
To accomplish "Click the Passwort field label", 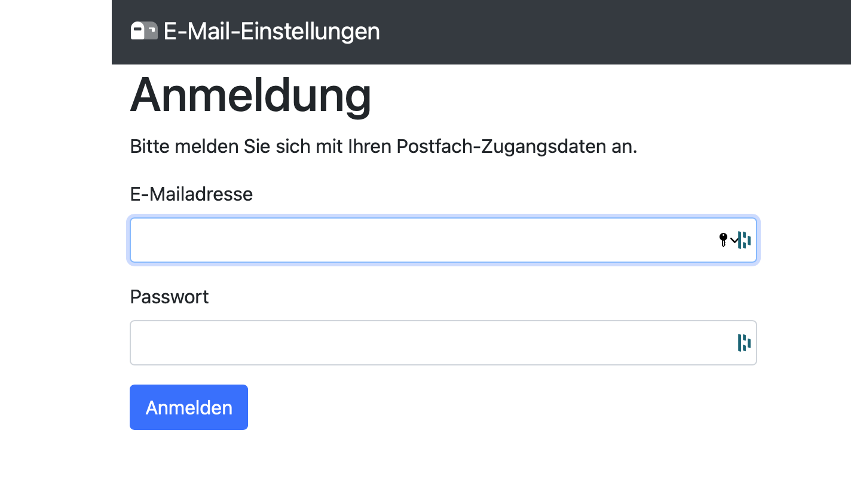I will pos(169,297).
